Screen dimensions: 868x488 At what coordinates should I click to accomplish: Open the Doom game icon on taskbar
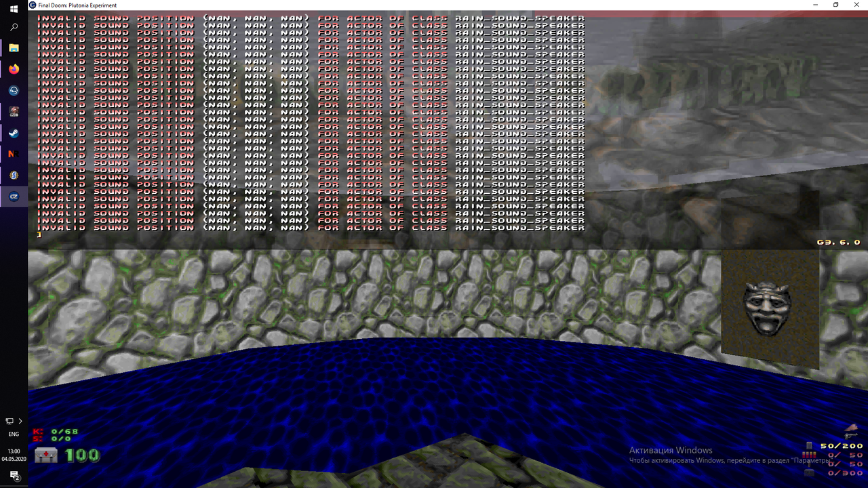[x=14, y=112]
